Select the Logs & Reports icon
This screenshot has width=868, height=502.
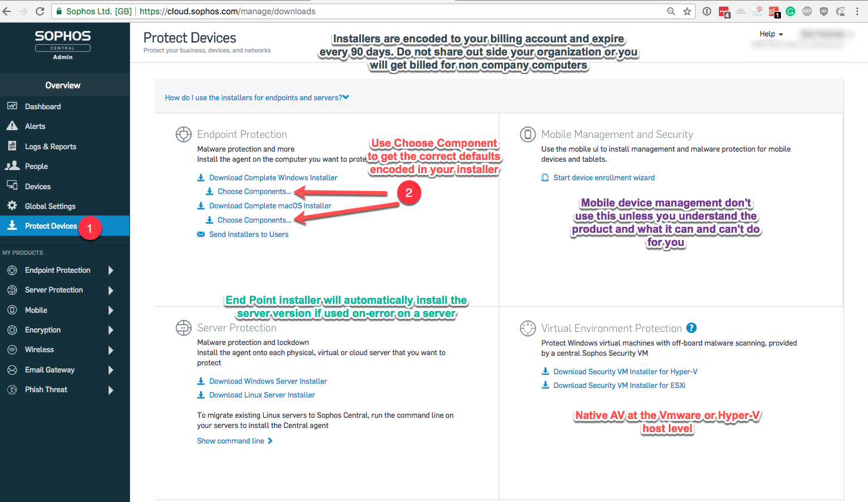13,146
